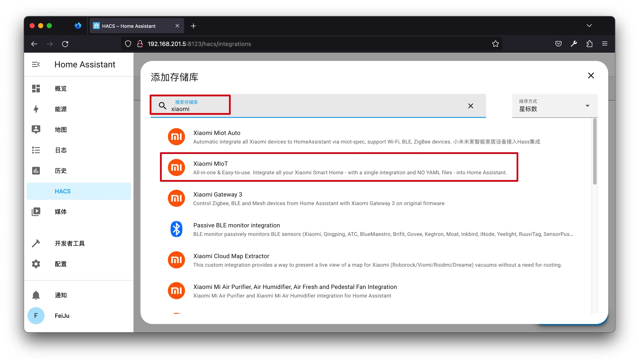
Task: Open the 配置 settings gear icon
Action: coord(36,264)
